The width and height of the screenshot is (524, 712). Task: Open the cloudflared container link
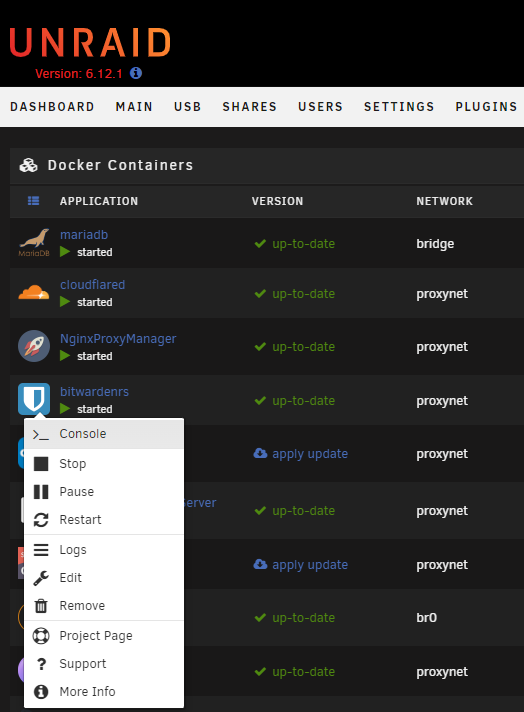click(x=93, y=285)
